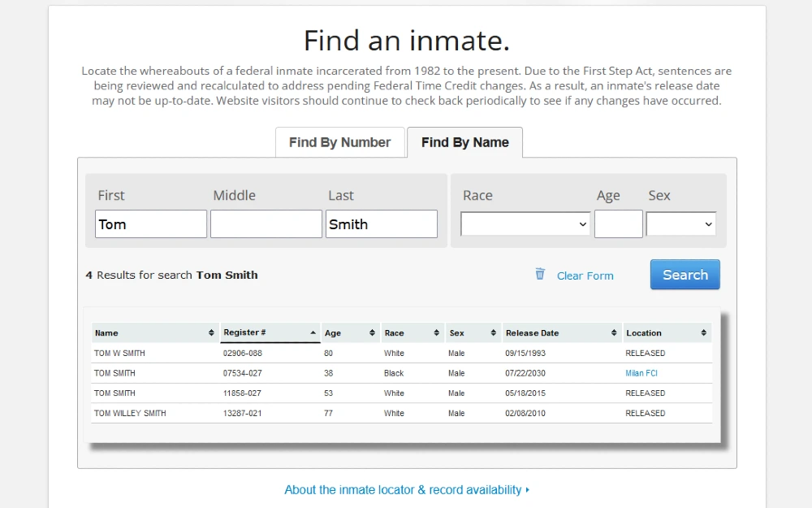Click register number 02906-088
The image size is (812, 508).
click(242, 353)
